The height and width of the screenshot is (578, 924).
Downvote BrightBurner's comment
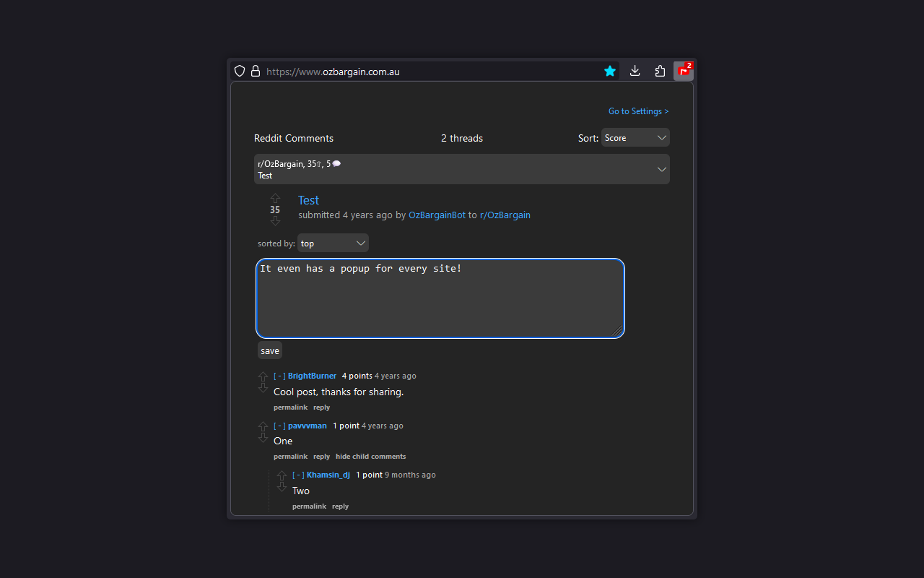tap(263, 388)
